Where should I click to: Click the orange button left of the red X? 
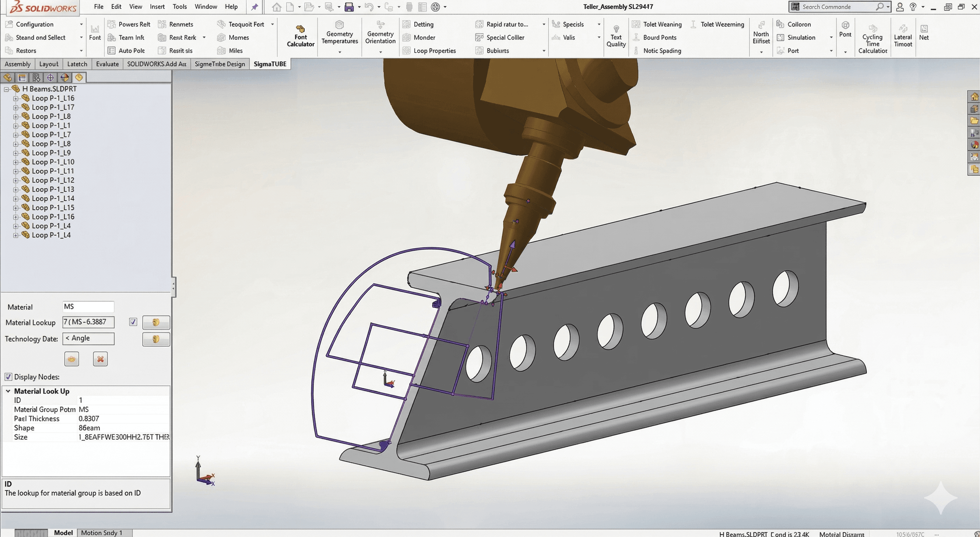point(72,359)
